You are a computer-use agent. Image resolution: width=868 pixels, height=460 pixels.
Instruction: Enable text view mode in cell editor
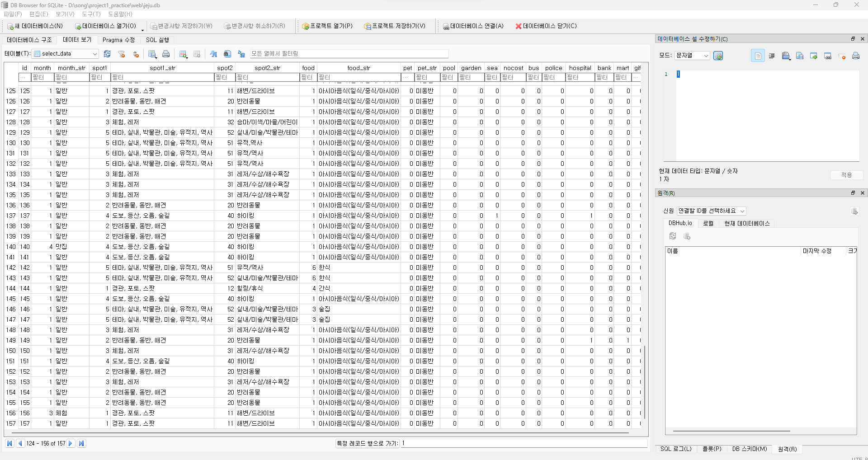point(758,56)
